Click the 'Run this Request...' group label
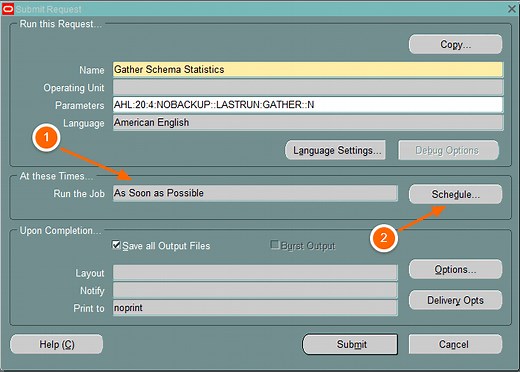Image resolution: width=520 pixels, height=372 pixels. click(61, 24)
